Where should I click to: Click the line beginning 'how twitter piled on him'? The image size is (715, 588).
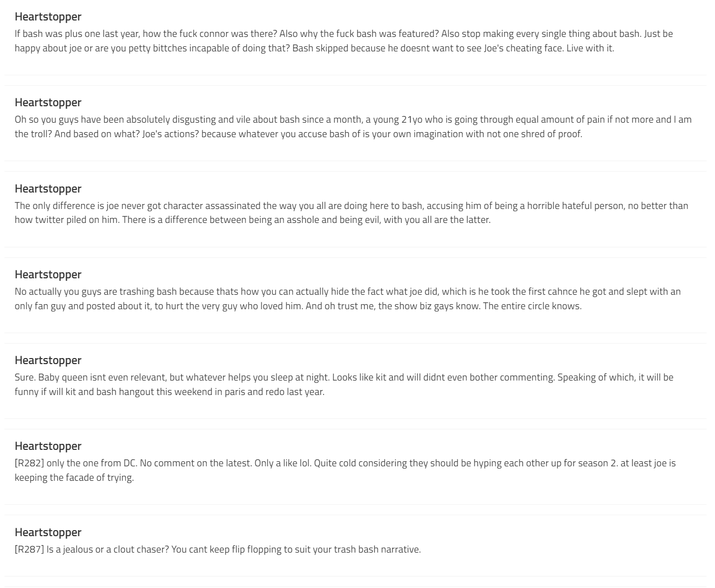click(x=252, y=219)
